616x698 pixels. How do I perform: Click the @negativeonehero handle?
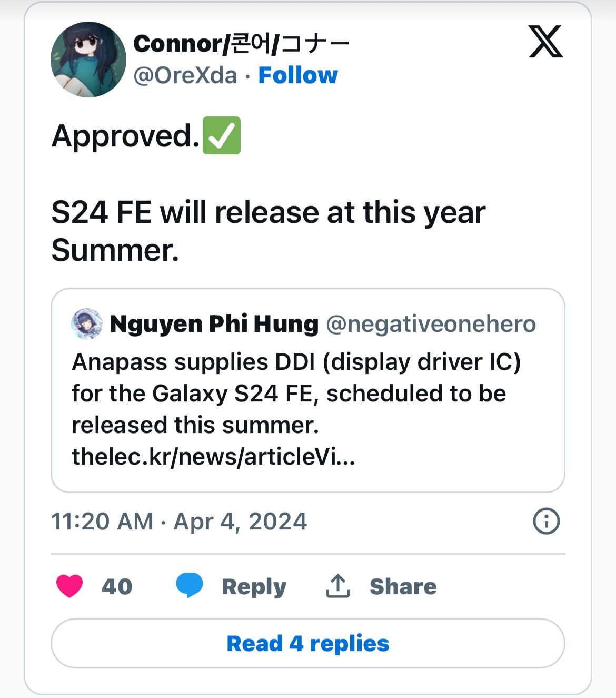[431, 324]
